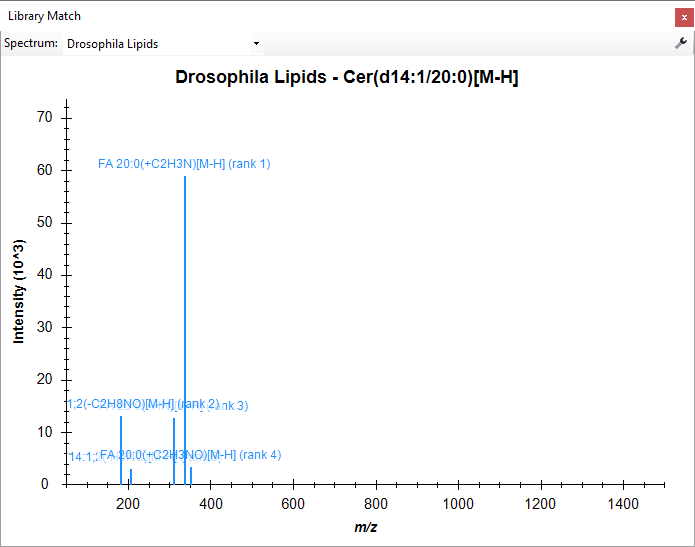Screen dimensions: 695x547
Task: Click the FA 20:0(+C2H3NO)[M-H] (rank 4) label
Action: tap(191, 455)
